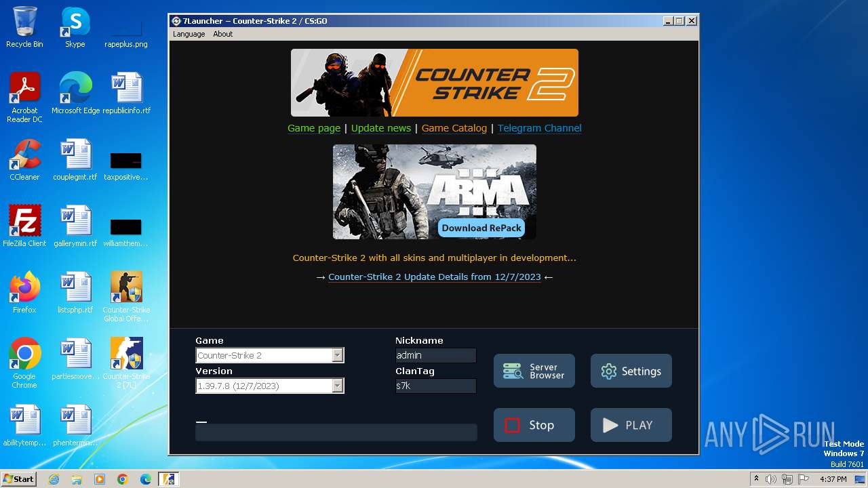
Task: Click Edge icon in taskbar
Action: (146, 479)
